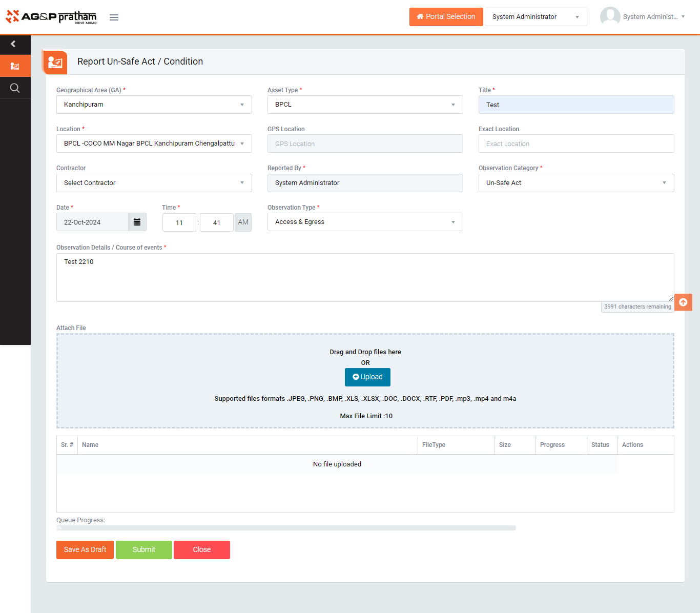Open the report observation sidebar icon

(x=15, y=66)
